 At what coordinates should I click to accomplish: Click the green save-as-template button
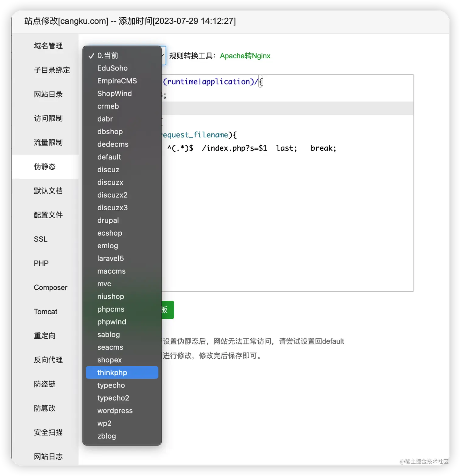coord(168,310)
